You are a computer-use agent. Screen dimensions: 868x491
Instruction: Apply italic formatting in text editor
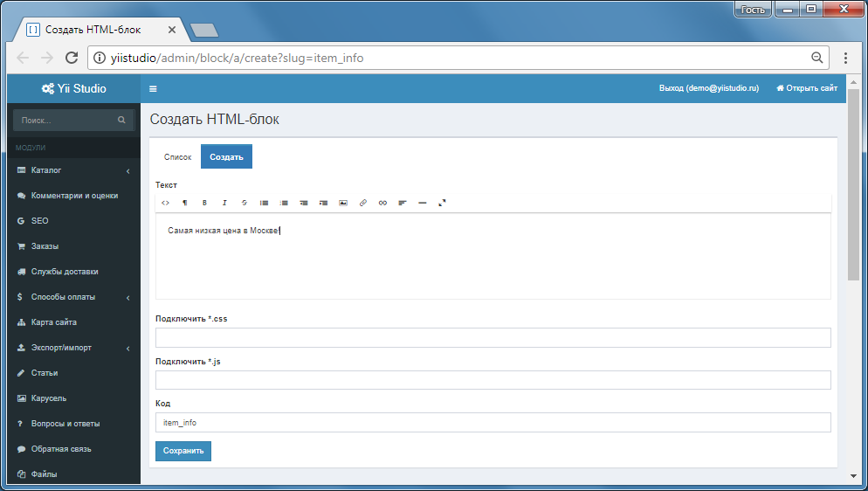tap(224, 204)
